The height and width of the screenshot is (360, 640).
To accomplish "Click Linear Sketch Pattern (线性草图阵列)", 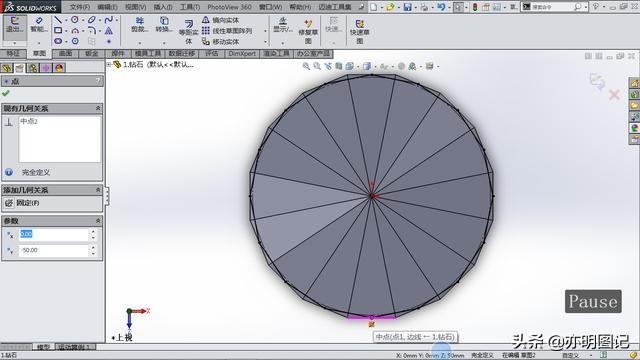I will 227,31.
